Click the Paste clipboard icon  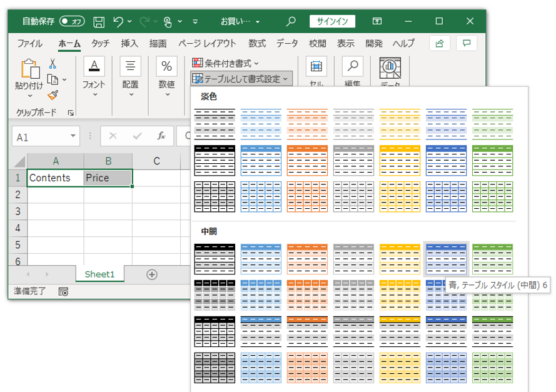[30, 68]
